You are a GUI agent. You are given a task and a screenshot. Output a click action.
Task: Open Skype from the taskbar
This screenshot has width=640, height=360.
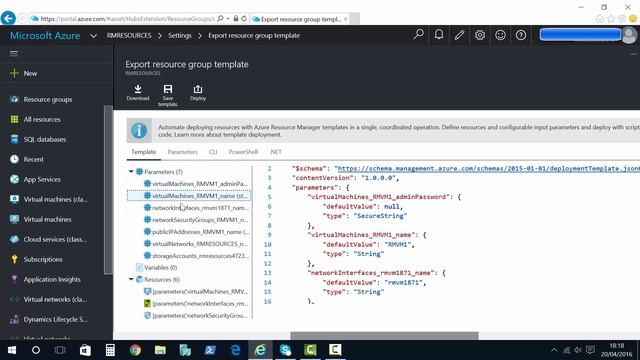point(285,350)
